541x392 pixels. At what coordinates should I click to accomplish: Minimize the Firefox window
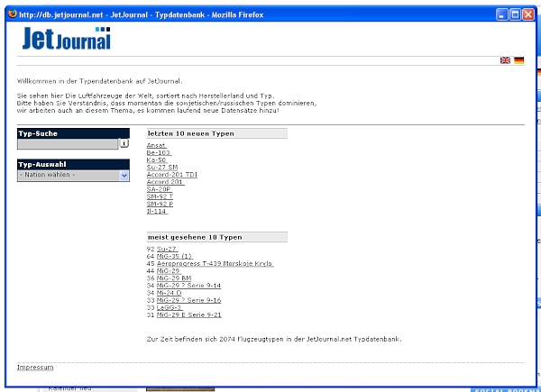[501, 14]
